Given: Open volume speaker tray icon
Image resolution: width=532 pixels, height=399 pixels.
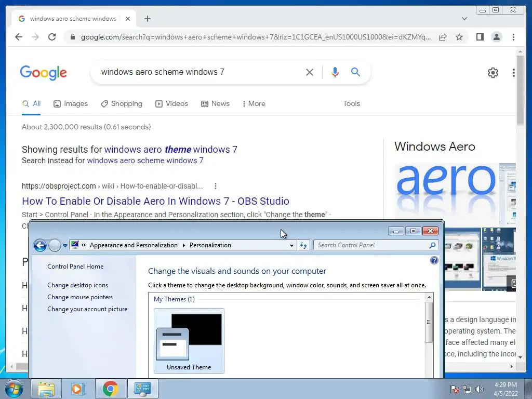Looking at the screenshot, I should [479, 389].
